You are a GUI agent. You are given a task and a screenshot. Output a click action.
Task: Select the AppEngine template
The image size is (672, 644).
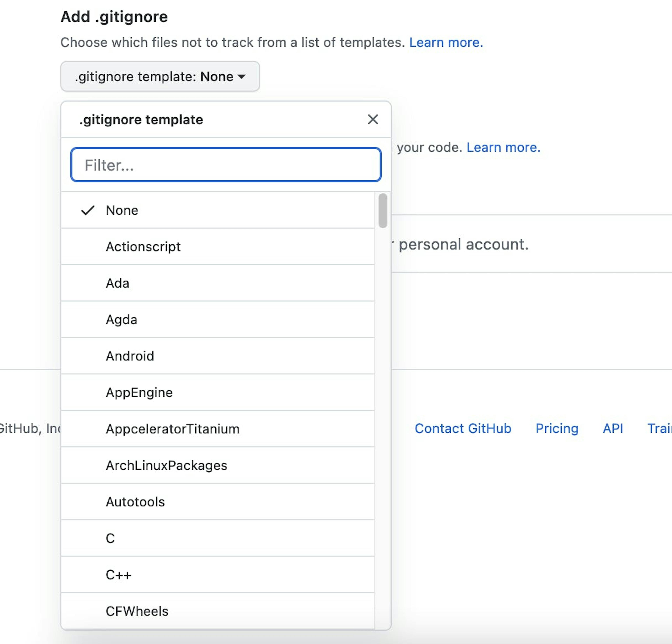(x=139, y=393)
